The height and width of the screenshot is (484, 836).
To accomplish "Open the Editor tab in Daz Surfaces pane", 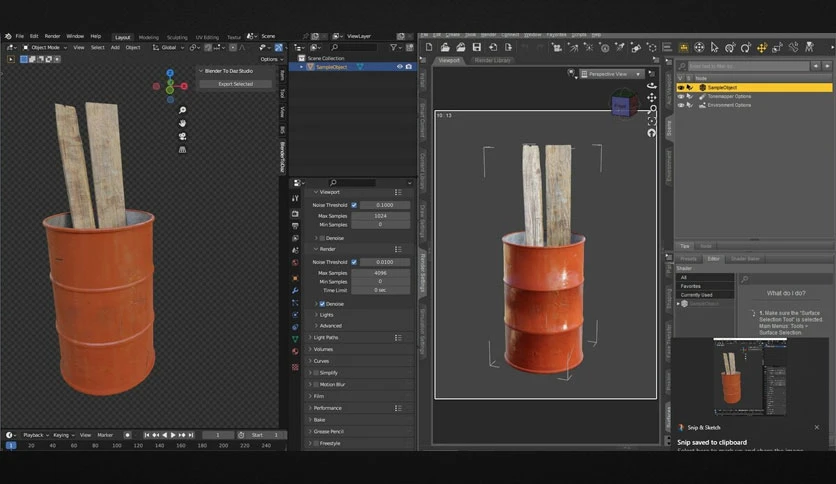I will click(x=713, y=259).
